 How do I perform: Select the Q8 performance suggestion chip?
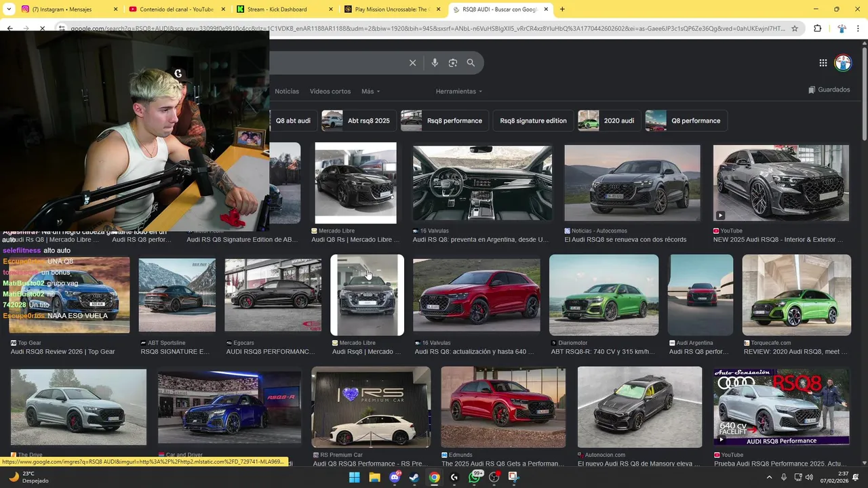[686, 121]
